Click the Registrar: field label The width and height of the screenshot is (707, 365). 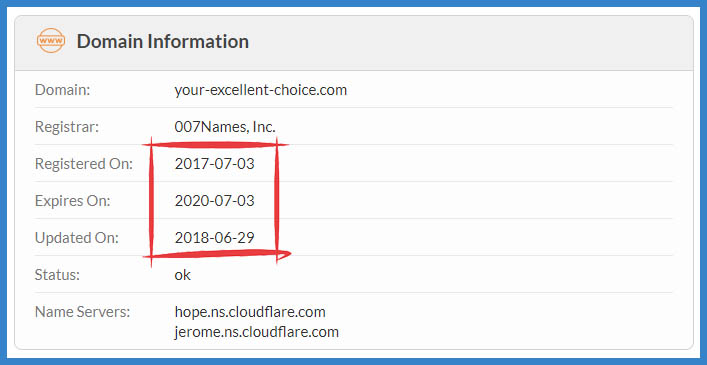coord(66,127)
